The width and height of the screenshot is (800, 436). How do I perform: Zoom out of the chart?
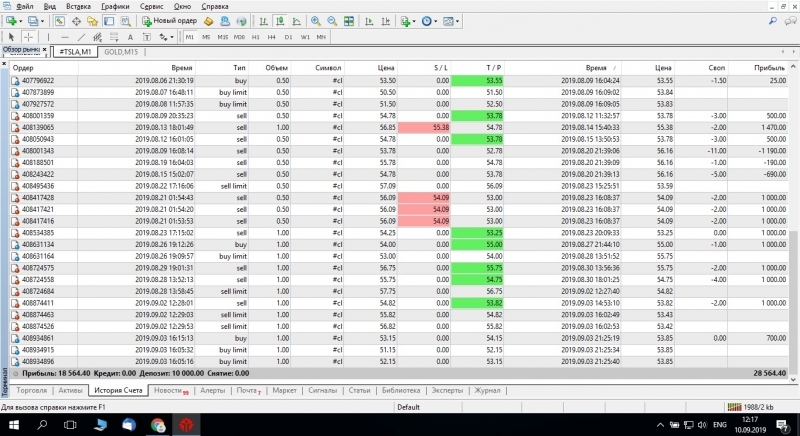[331, 20]
